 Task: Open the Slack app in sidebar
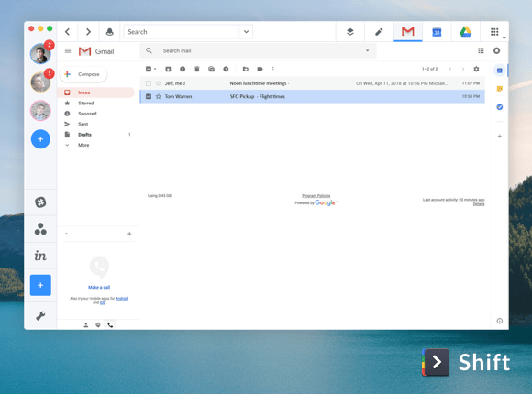tap(40, 202)
